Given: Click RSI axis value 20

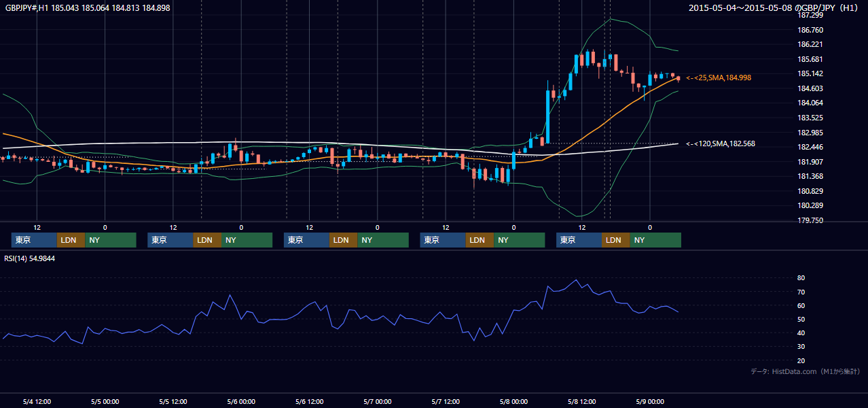Looking at the screenshot, I should coord(801,360).
